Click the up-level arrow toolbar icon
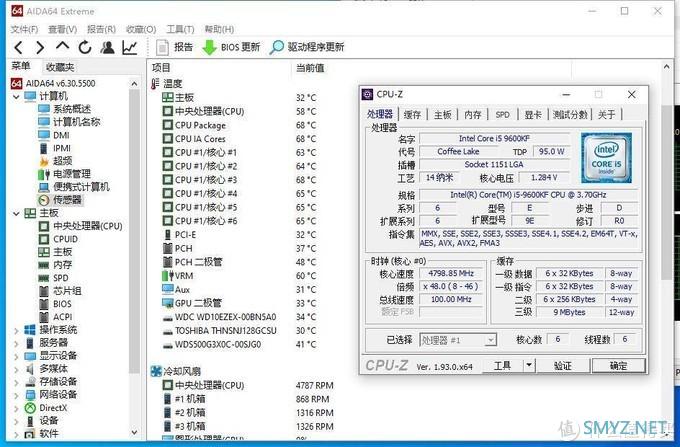 click(x=62, y=46)
